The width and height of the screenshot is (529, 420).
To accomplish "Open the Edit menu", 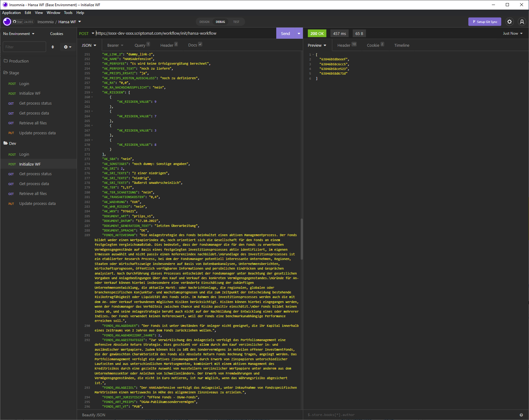I will pos(28,13).
